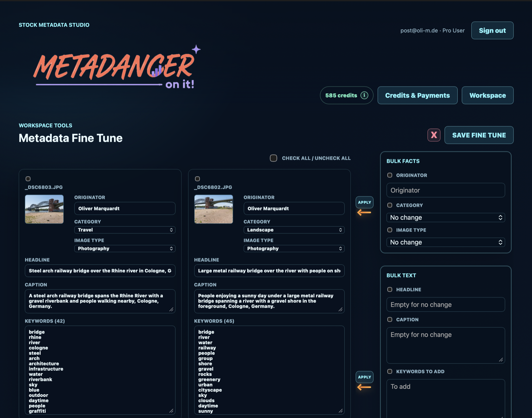Click headline field starting 'Large metal railway'
The image size is (532, 418).
coord(269,271)
